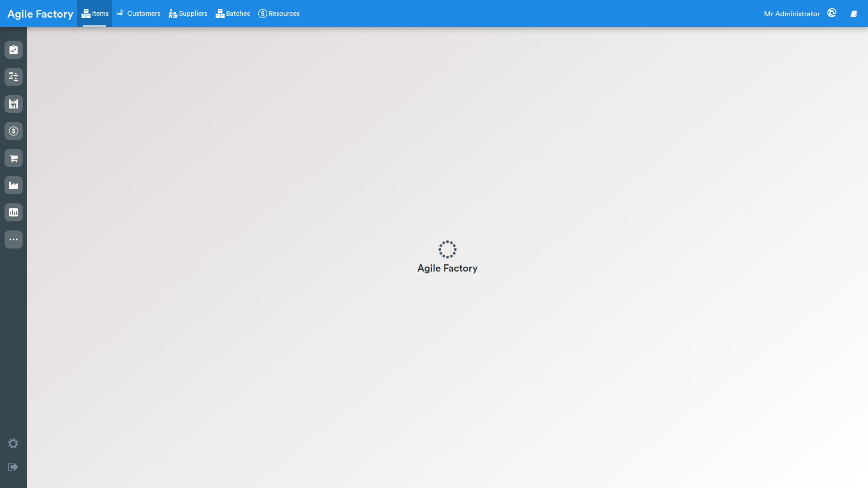Open the book documentation icon at top right
Viewport: 868px width, 488px height.
[x=854, y=14]
